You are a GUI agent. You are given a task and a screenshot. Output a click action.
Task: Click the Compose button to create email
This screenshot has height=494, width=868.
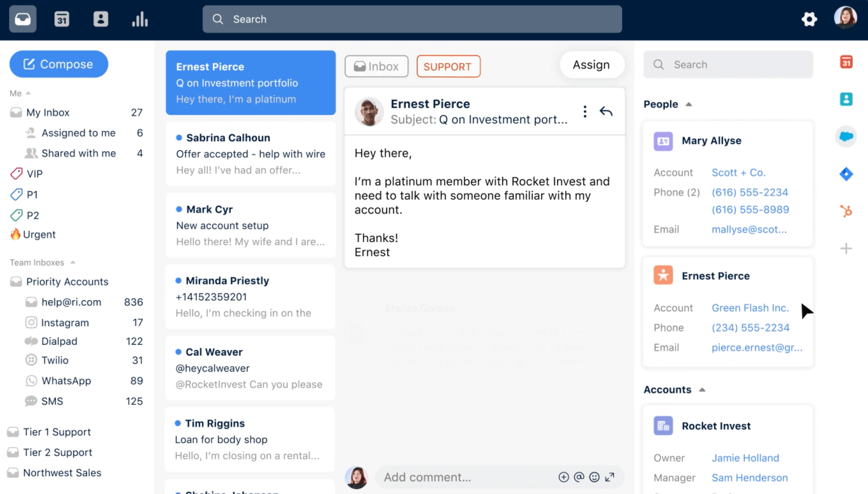tap(58, 64)
